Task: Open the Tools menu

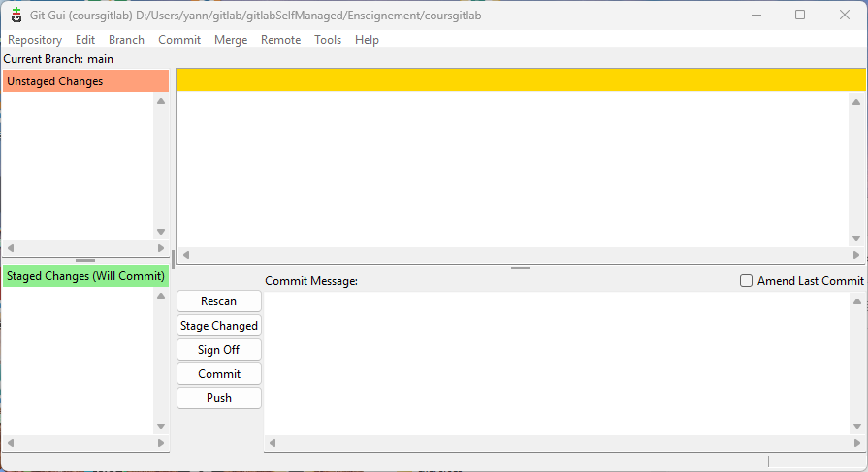Action: (328, 40)
